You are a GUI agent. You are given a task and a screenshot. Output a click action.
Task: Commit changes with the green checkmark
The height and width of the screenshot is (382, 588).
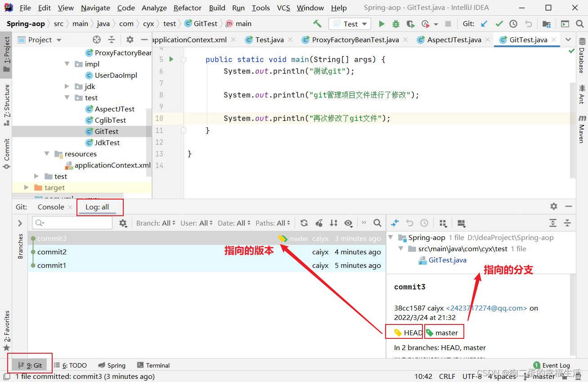(499, 24)
